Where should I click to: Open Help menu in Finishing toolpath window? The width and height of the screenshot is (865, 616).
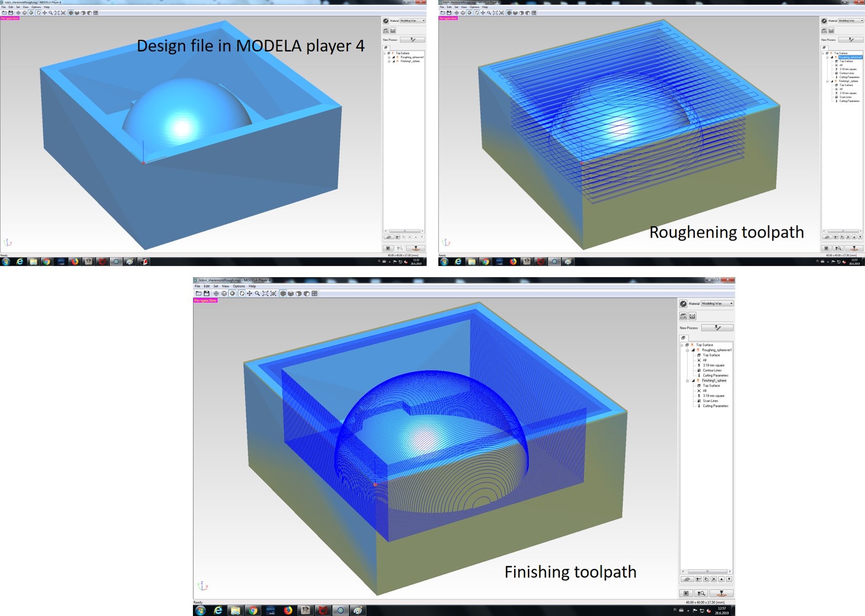252,286
